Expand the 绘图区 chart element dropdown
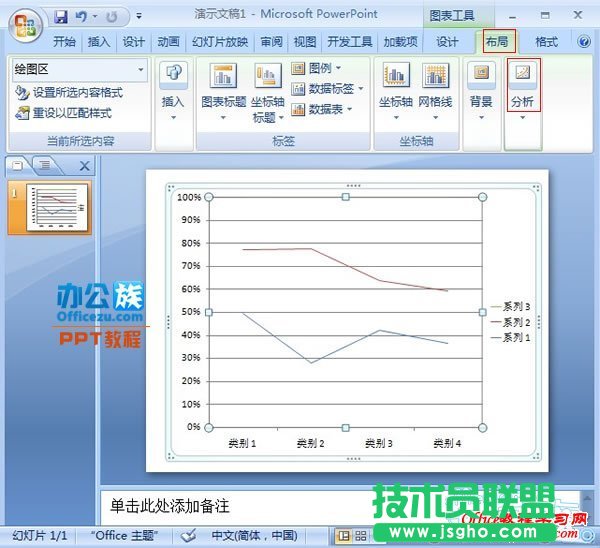The width and height of the screenshot is (600, 548). coord(141,69)
